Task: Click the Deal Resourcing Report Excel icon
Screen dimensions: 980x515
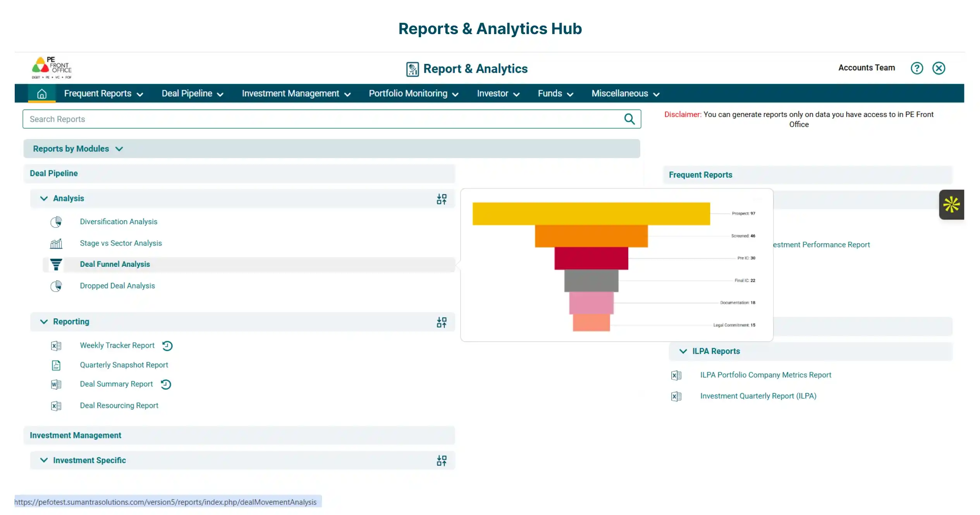Action: [56, 406]
